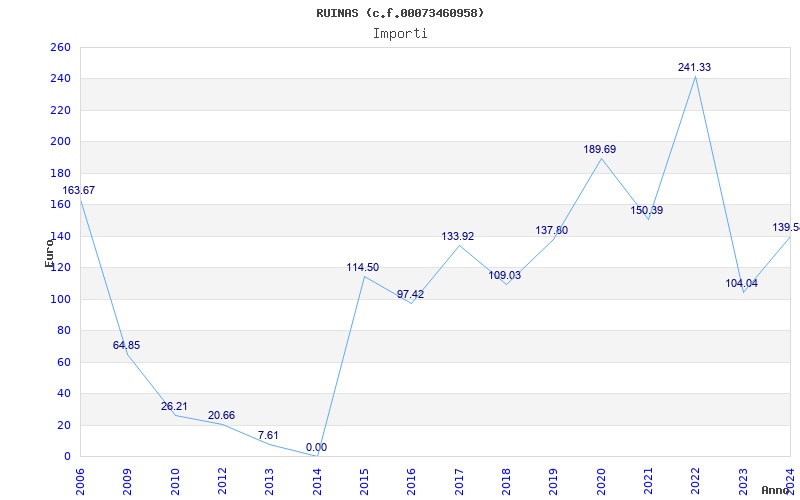Select the 2019 year tick label
Viewport: 800px width, 500px height.
(554, 482)
